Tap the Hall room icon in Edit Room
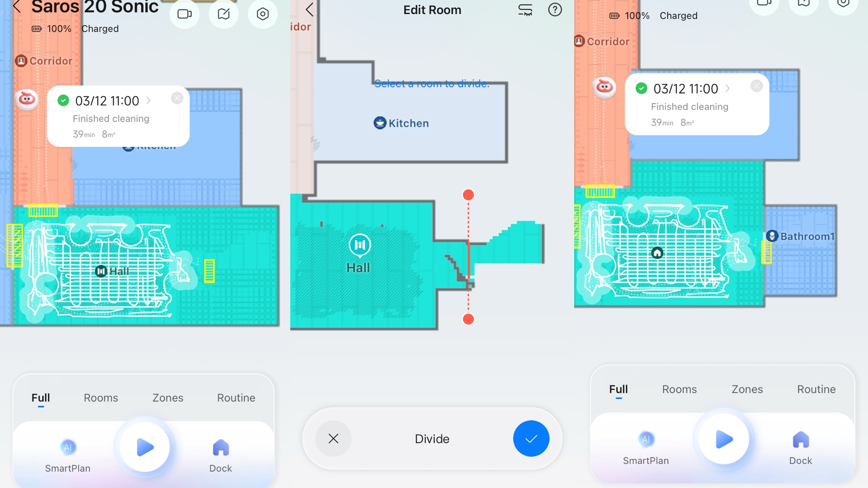Viewport: 868px width, 488px height. point(360,245)
